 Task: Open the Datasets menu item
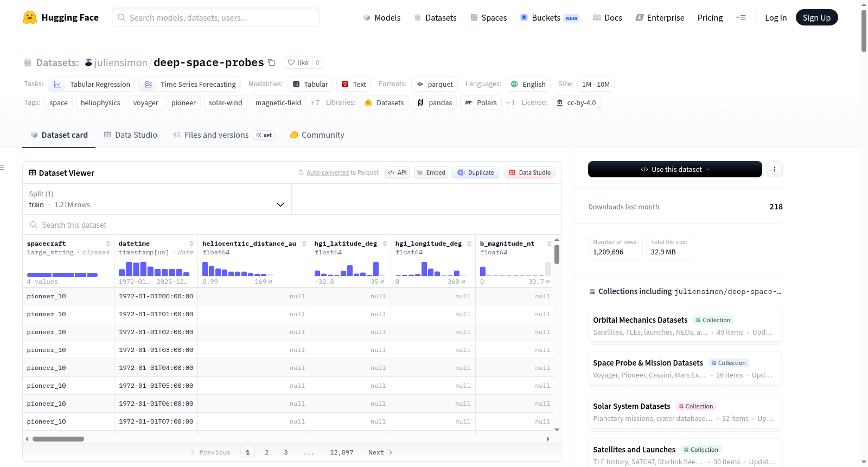(435, 17)
